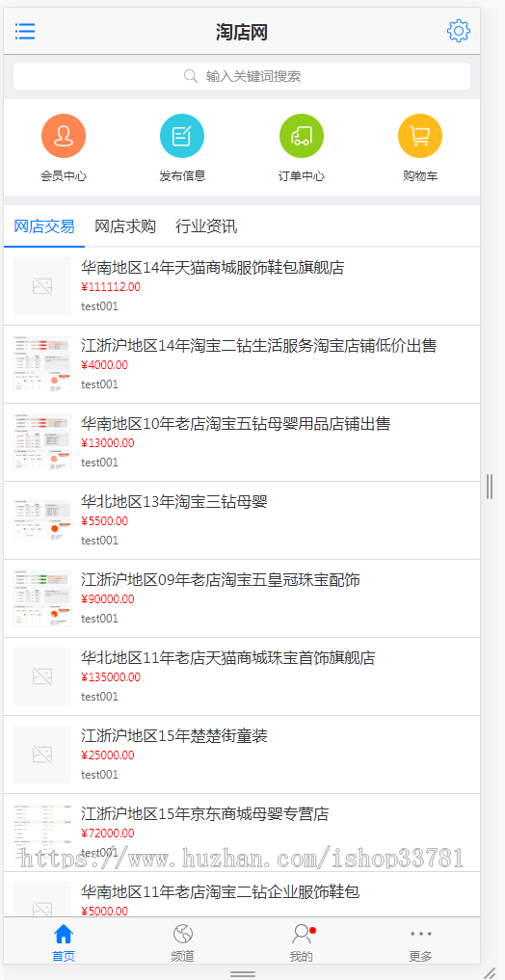Click placeholder thumbnail of 楚楚街童装 listing
This screenshot has width=505, height=980.
click(42, 755)
